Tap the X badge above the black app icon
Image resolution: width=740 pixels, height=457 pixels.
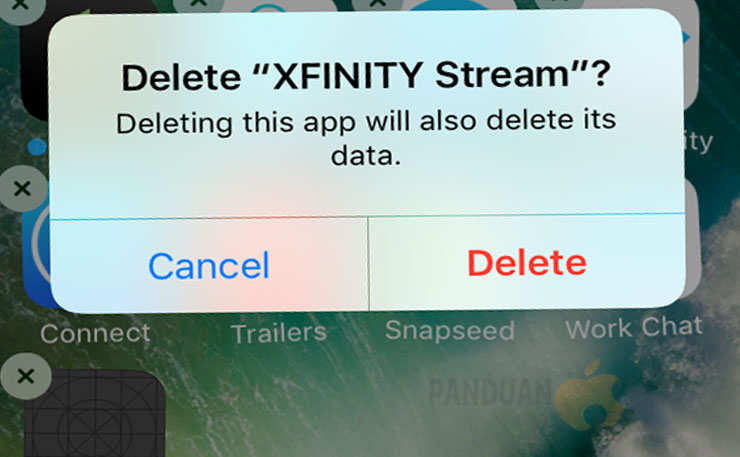tap(20, 9)
